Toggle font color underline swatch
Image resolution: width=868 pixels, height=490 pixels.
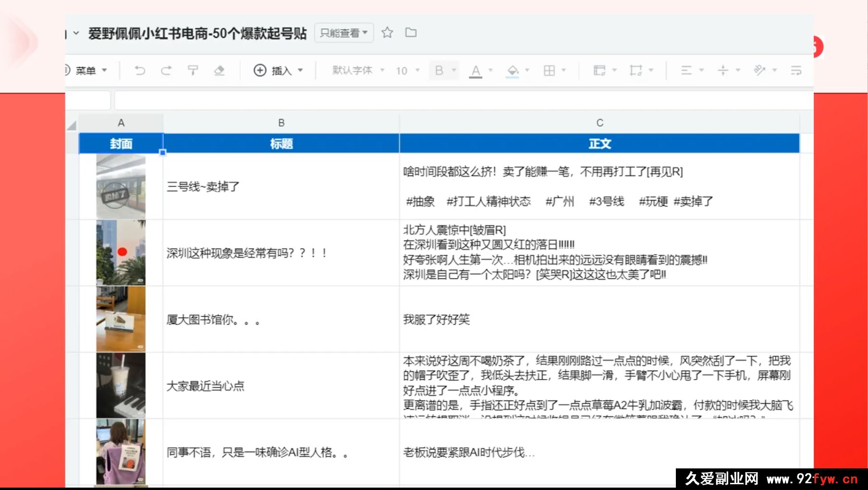tap(475, 70)
